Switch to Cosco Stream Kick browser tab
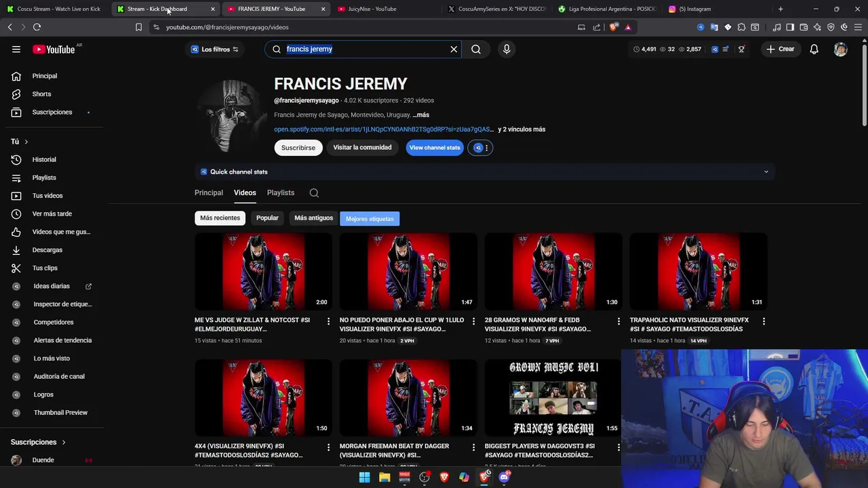868x488 pixels. click(x=54, y=9)
